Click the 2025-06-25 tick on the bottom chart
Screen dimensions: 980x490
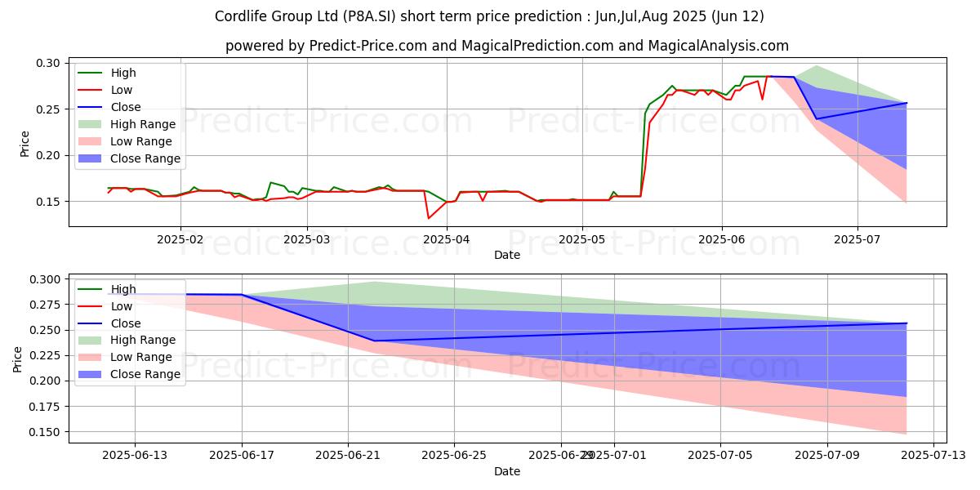point(455,456)
